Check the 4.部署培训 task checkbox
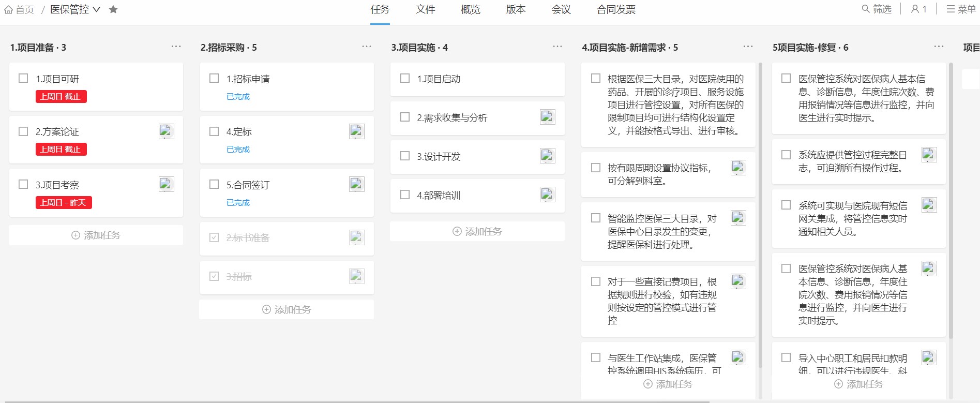980x403 pixels. coord(405,195)
